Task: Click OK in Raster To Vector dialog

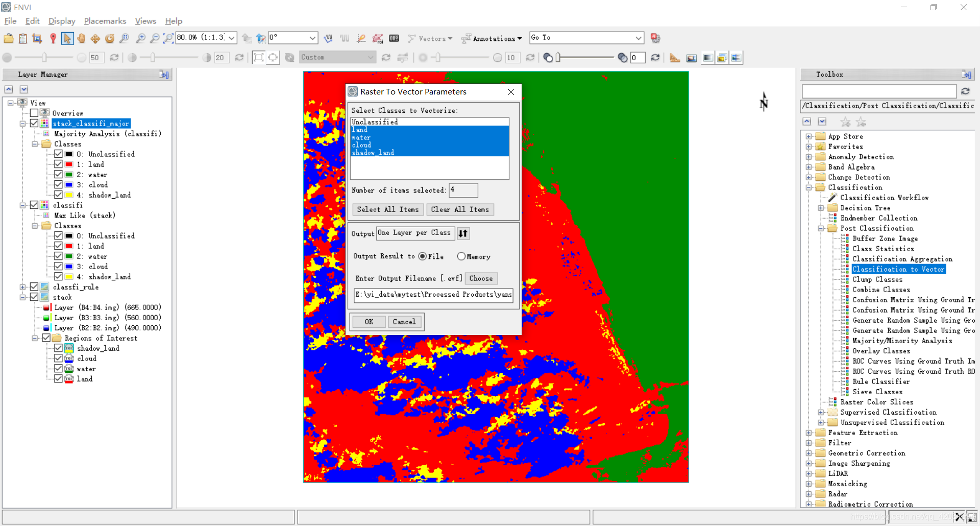Action: pyautogui.click(x=369, y=322)
